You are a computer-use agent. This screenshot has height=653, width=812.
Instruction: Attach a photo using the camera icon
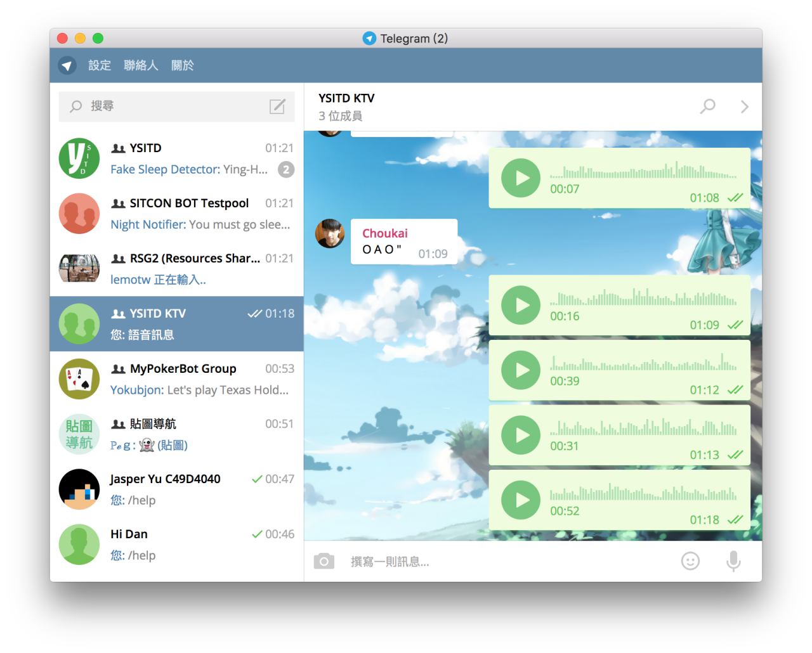point(324,561)
